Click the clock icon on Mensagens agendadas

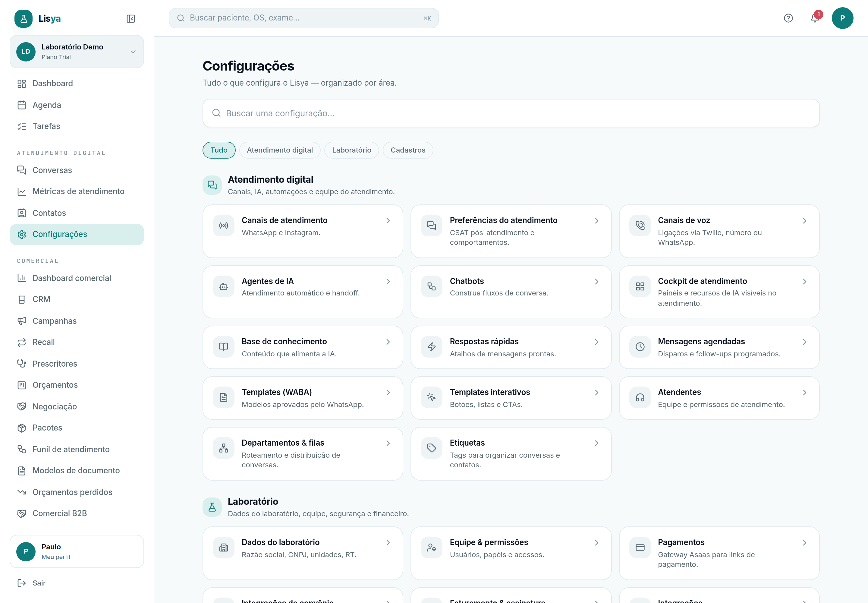(x=640, y=346)
